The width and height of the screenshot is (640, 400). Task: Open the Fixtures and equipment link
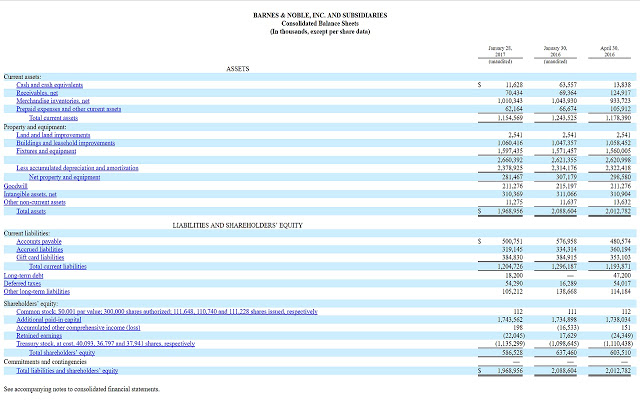point(46,151)
